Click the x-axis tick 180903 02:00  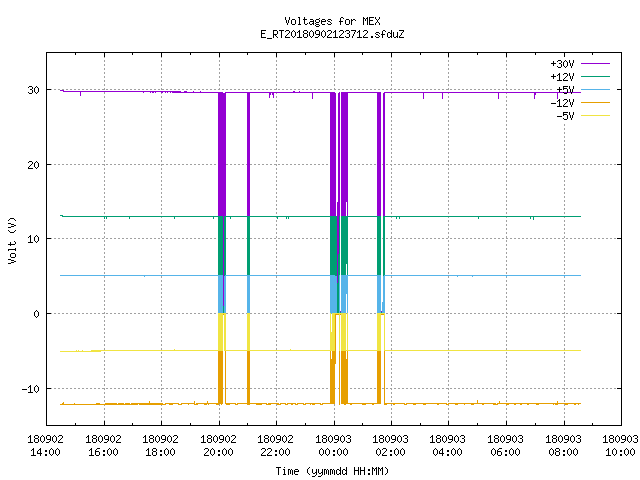[391, 445]
